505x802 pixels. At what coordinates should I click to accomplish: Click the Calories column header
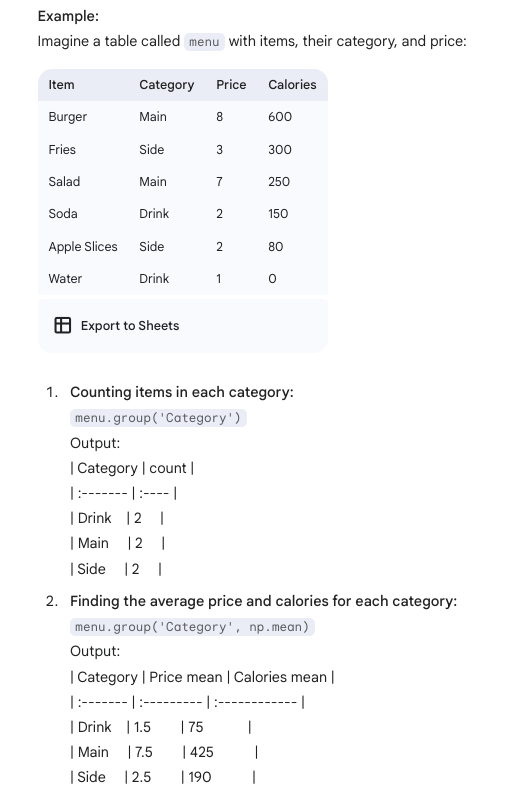[x=292, y=84]
